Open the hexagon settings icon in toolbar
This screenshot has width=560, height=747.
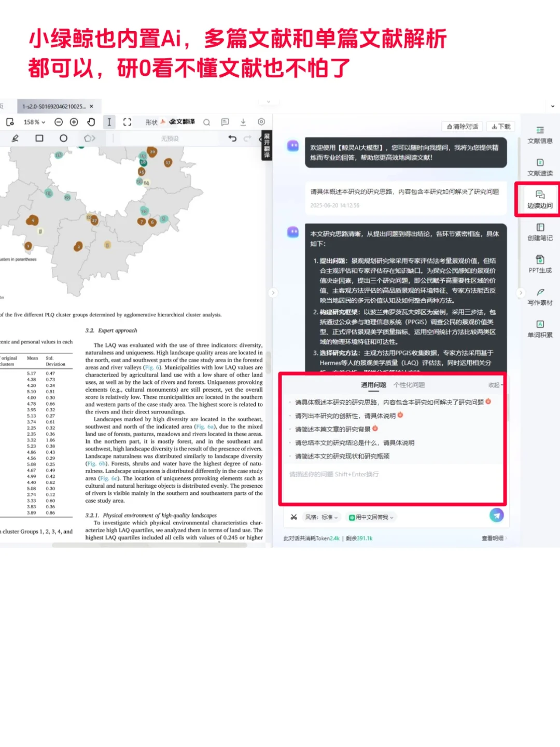(x=261, y=122)
